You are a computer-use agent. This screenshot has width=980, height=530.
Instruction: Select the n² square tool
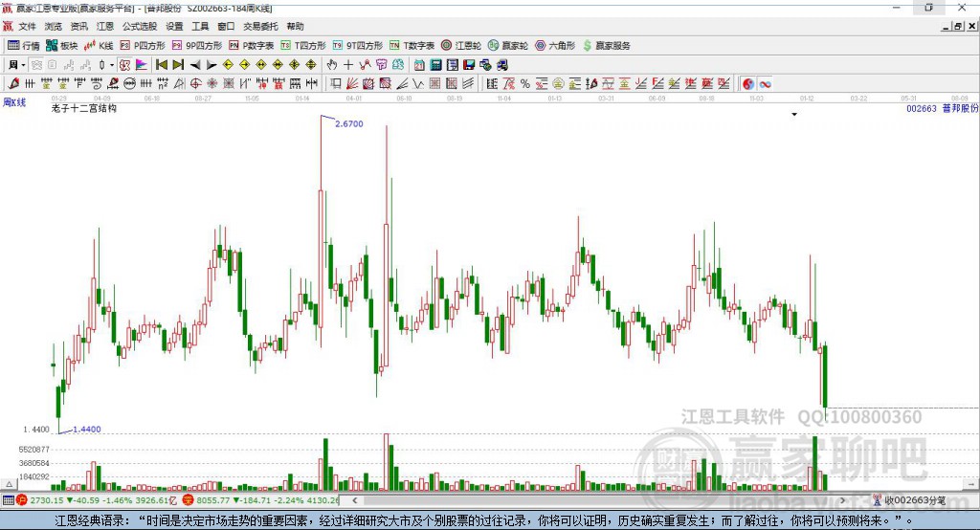click(x=163, y=84)
